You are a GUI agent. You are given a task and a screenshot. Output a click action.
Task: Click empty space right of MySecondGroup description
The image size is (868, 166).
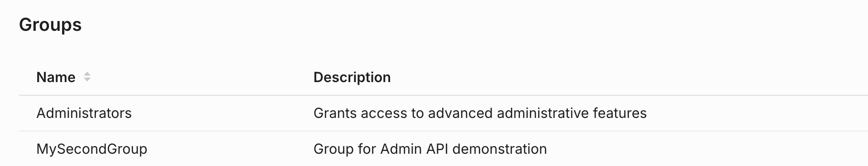706,149
